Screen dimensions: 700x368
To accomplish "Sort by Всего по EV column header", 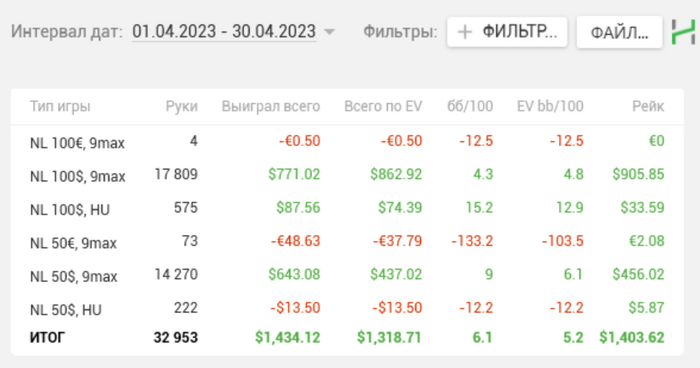I will [383, 106].
